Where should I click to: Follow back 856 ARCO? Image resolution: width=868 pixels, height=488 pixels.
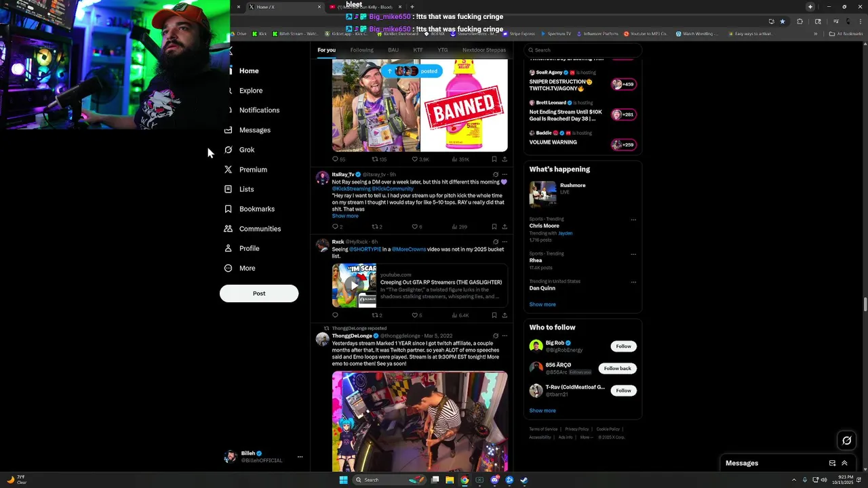[x=617, y=368]
